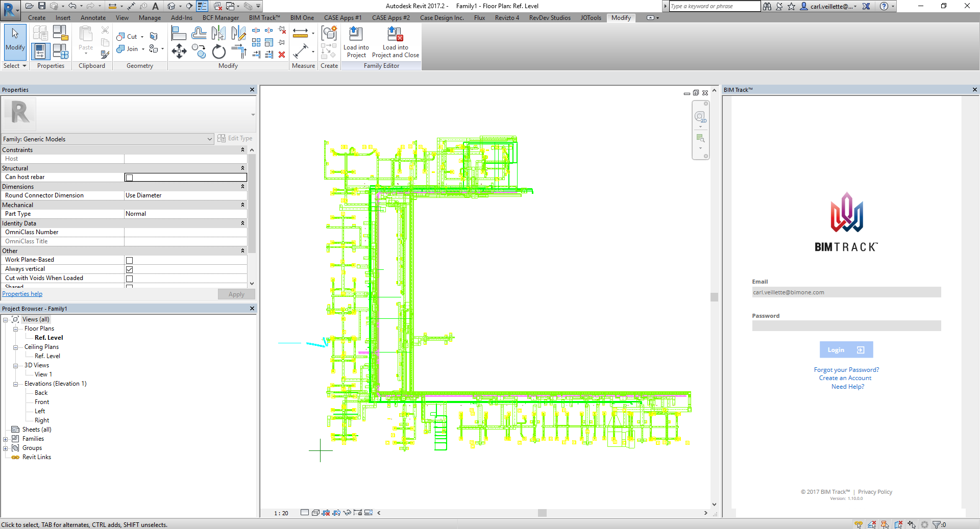This screenshot has height=529, width=980.
Task: Click the Match Type Properties icon
Action: click(105, 54)
